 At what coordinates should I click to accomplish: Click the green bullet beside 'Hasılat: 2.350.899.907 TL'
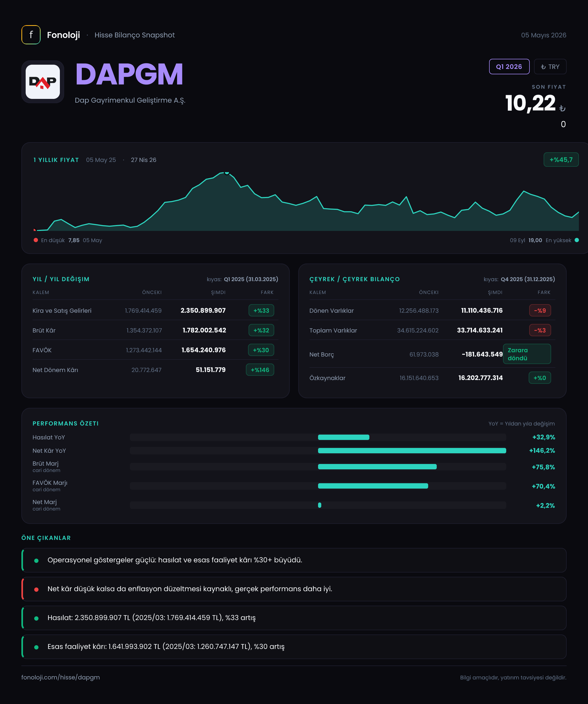click(x=36, y=618)
